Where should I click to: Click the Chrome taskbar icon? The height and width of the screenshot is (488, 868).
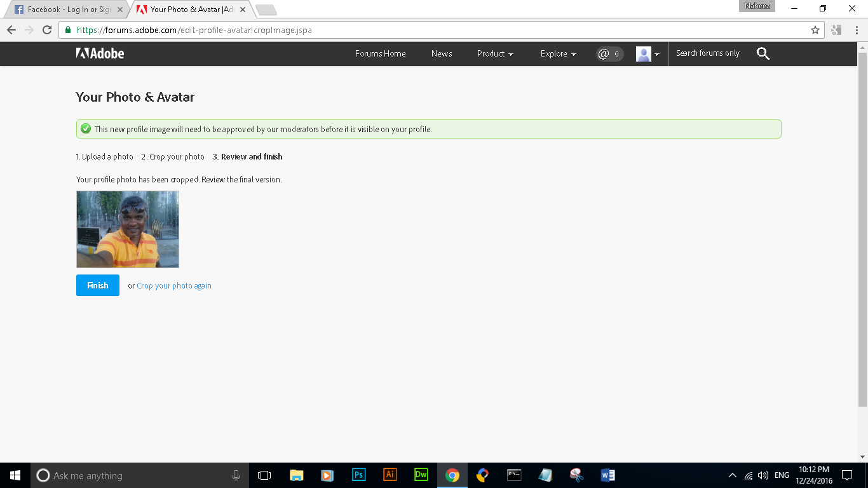point(452,475)
